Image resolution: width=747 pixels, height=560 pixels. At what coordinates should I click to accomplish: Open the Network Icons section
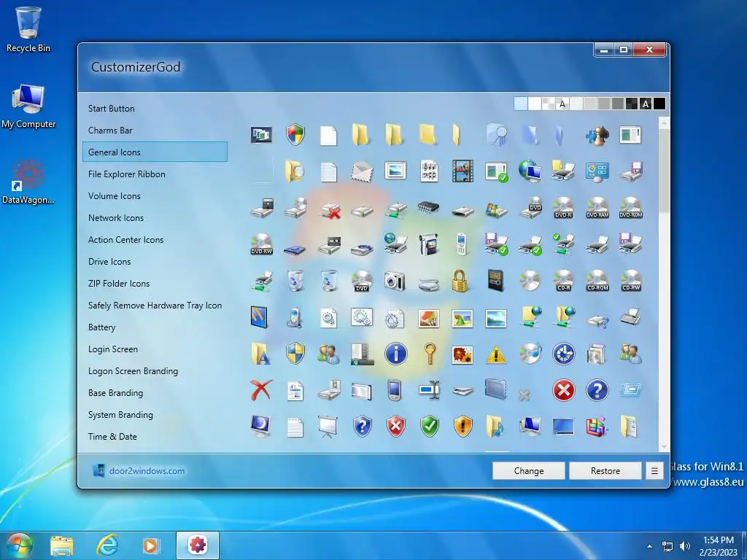coord(116,218)
